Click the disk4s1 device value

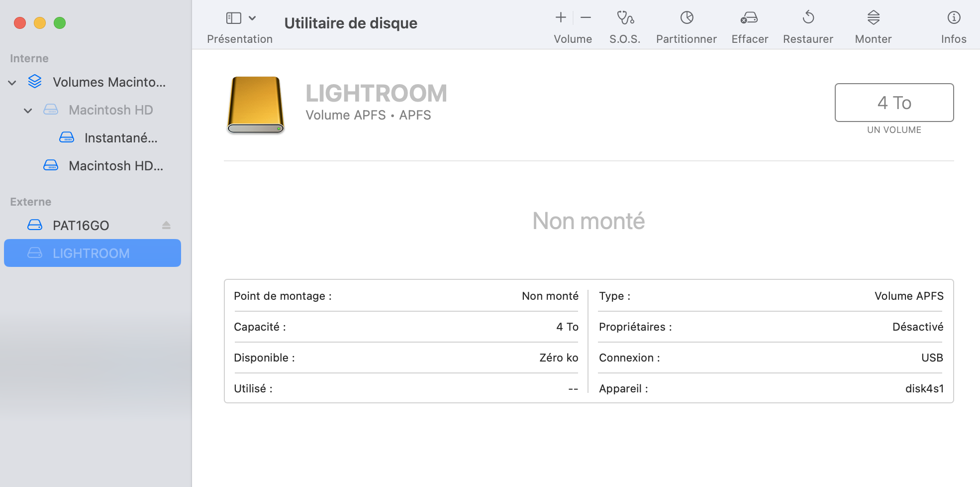click(924, 388)
